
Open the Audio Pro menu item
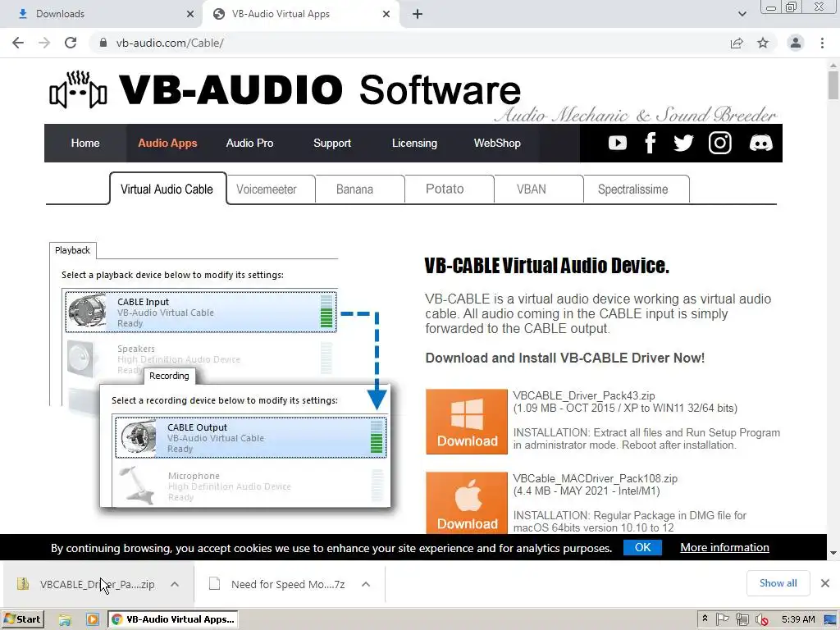pyautogui.click(x=249, y=143)
